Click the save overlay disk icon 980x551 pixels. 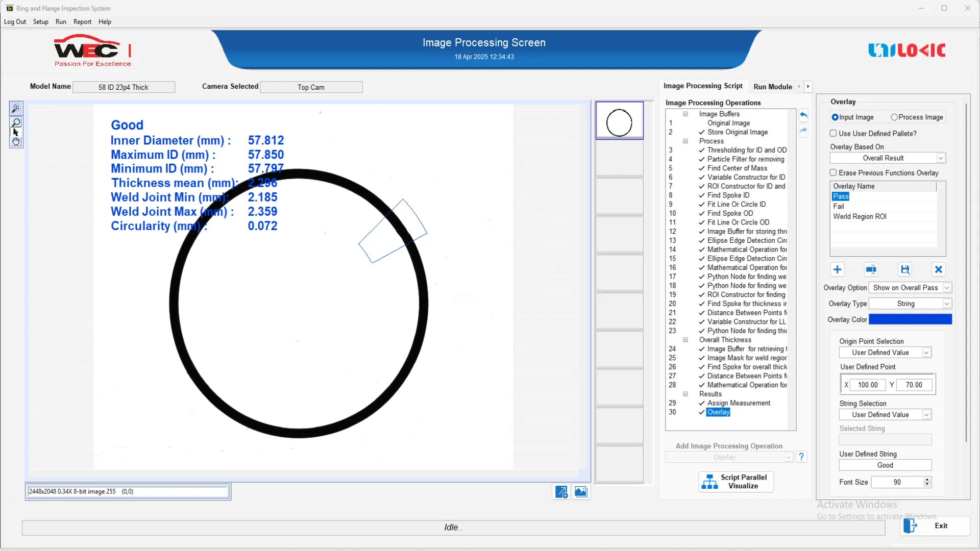point(905,269)
